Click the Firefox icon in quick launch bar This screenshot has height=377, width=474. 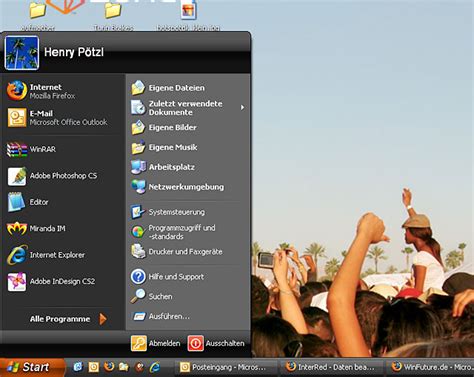tap(109, 367)
